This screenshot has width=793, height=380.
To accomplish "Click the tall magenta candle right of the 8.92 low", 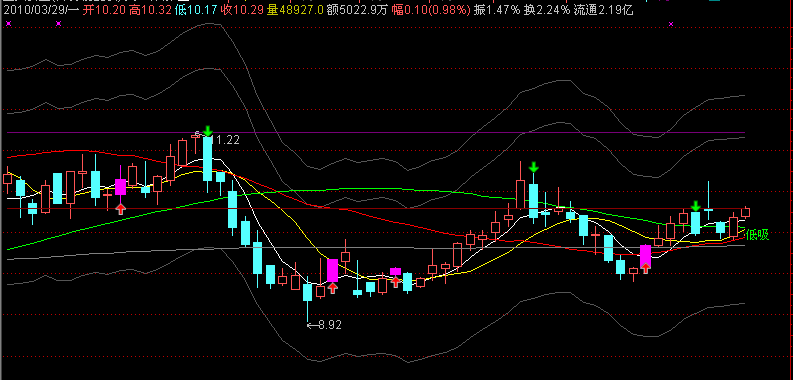I will pyautogui.click(x=332, y=270).
